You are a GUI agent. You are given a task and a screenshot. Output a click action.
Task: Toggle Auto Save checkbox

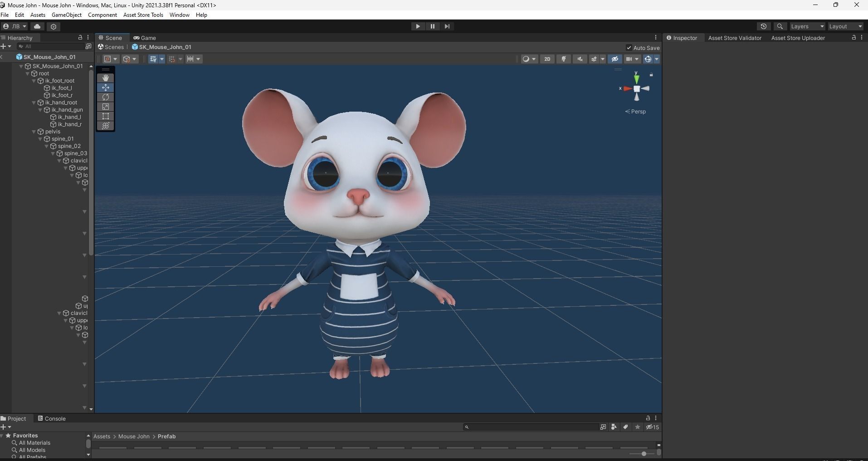(629, 48)
